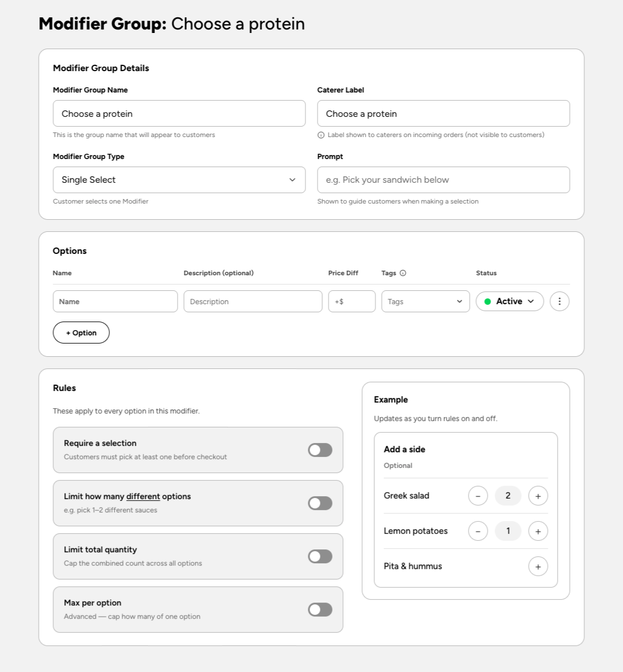The width and height of the screenshot is (623, 672).
Task: Click 'Customer selects one Modifier' helper text
Action: pos(101,201)
